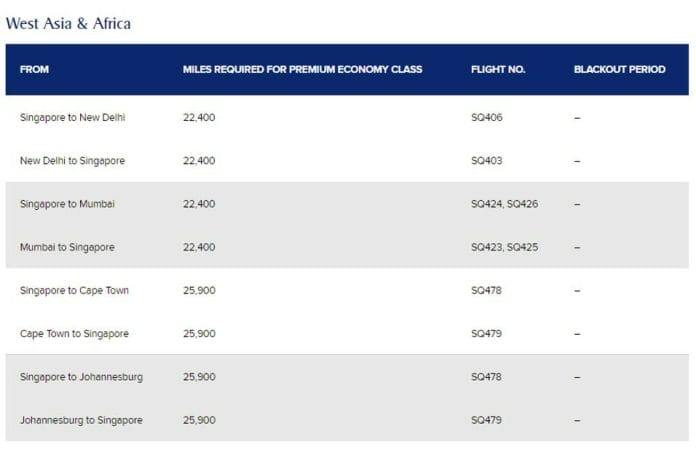
Task: Click the Mumbai to Singapore route
Action: coord(67,247)
